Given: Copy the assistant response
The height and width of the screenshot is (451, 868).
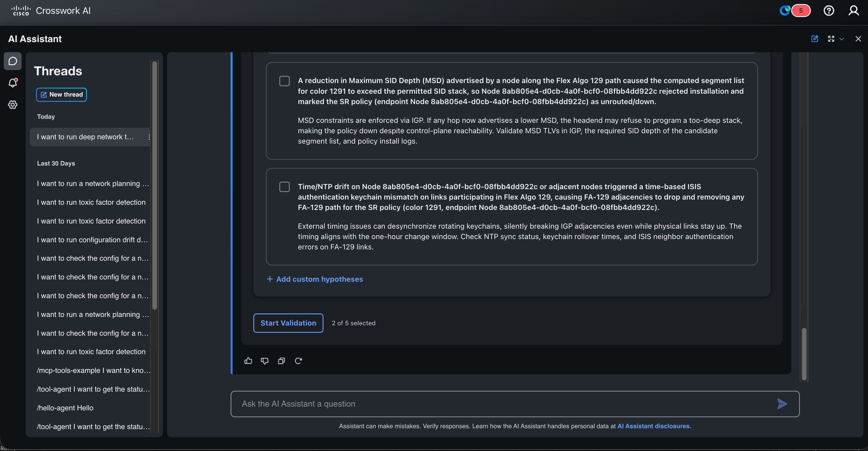Looking at the screenshot, I should [x=281, y=361].
